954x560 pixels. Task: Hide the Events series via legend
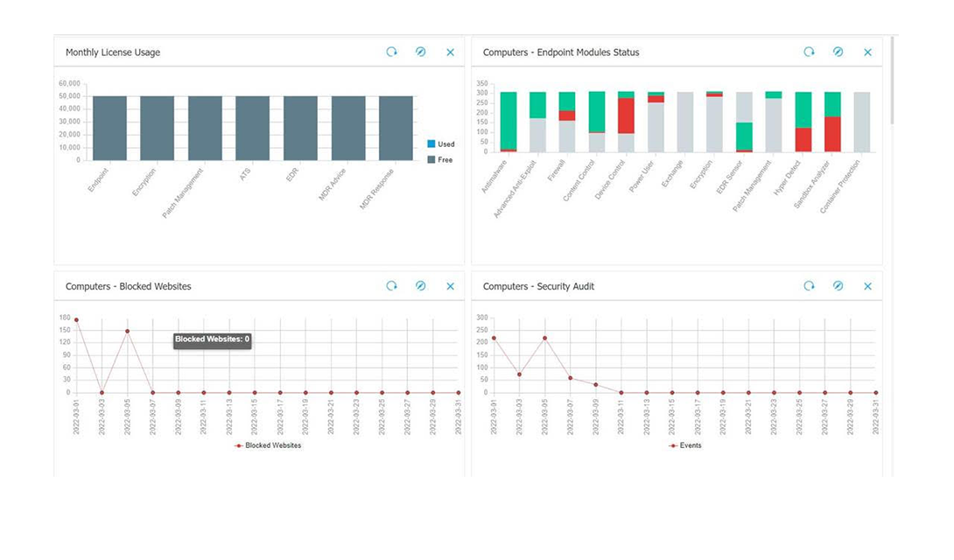tap(685, 445)
